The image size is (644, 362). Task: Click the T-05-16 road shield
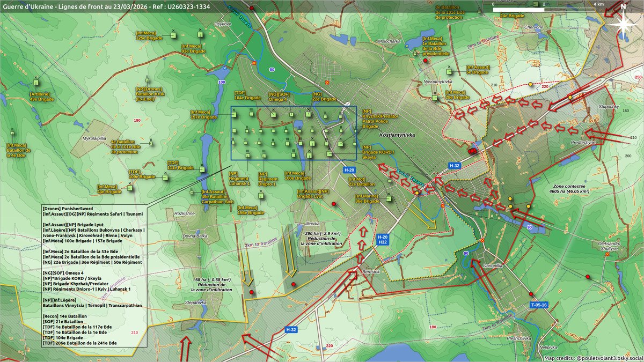point(539,305)
